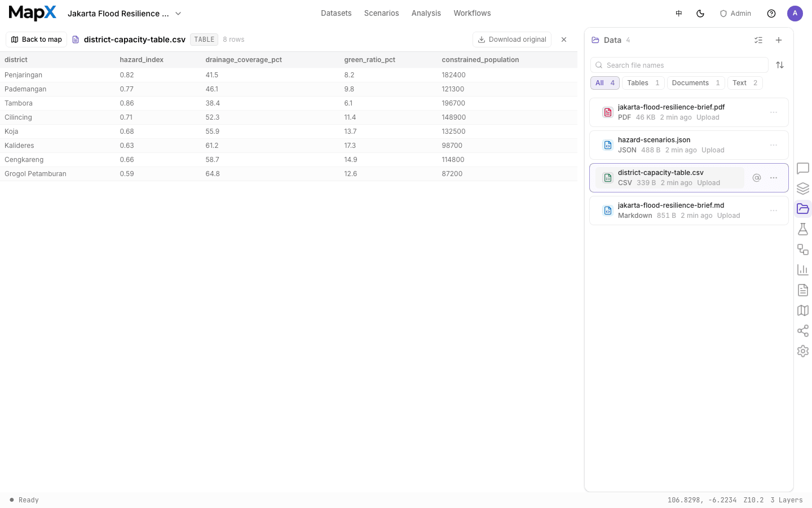The image size is (812, 508).
Task: Mention district-capacity-table.csv with the @ icon
Action: [757, 178]
